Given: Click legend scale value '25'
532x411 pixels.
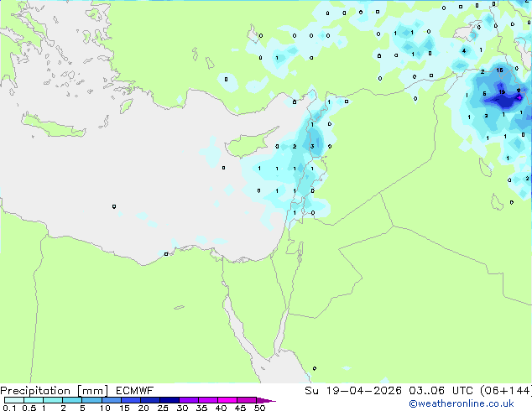Looking at the screenshot, I should [x=163, y=408].
